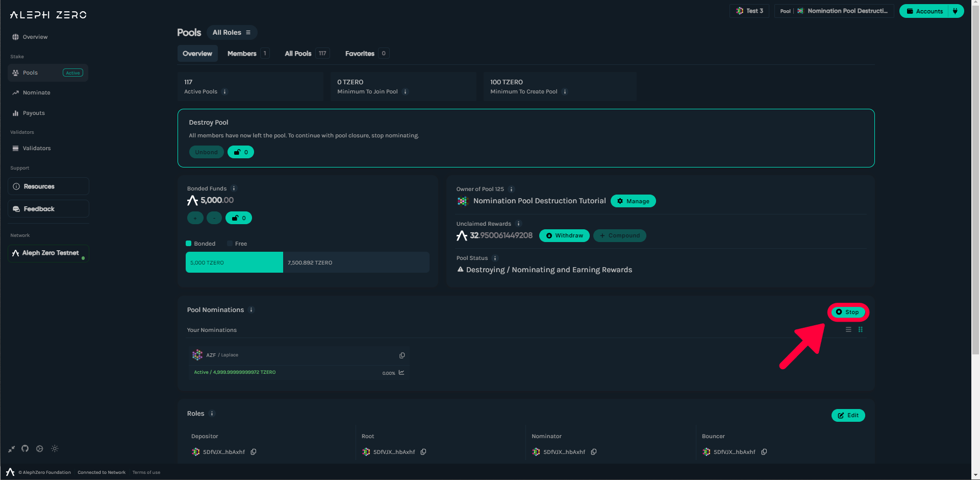
Task: Copy the AZF validator address
Action: (402, 355)
